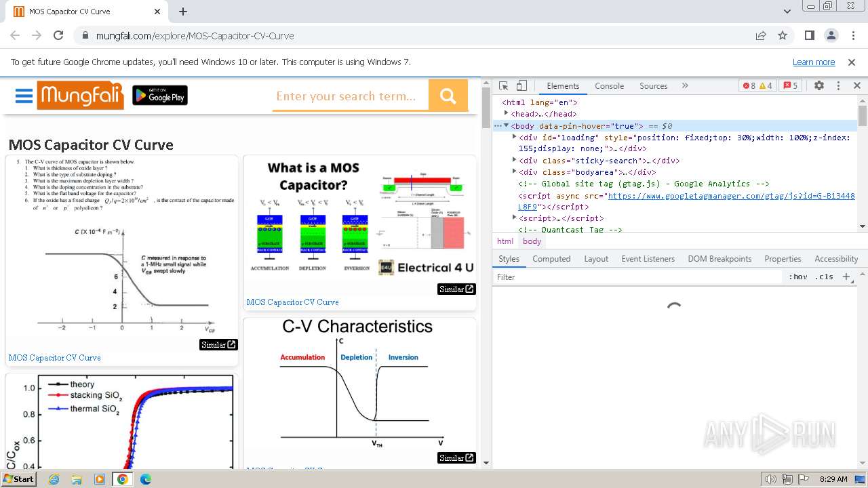Click Similar on C-V Characteristics image
Screen dimensions: 868x488
(x=456, y=457)
